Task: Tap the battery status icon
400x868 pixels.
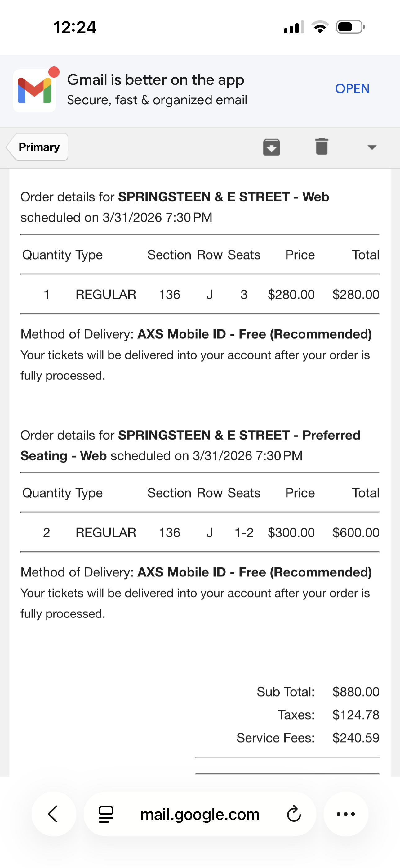Action: point(350,27)
